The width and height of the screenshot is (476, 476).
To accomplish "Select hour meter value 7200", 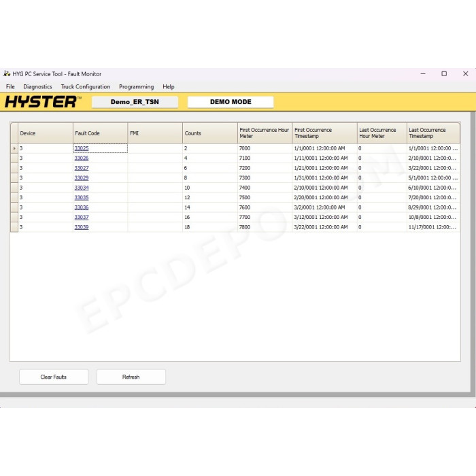I will (x=265, y=168).
